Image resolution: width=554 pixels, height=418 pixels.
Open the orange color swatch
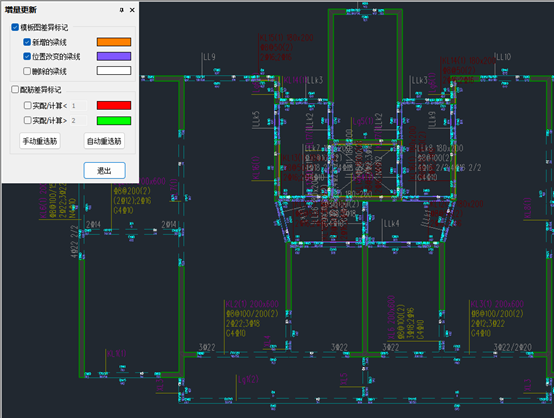point(114,42)
